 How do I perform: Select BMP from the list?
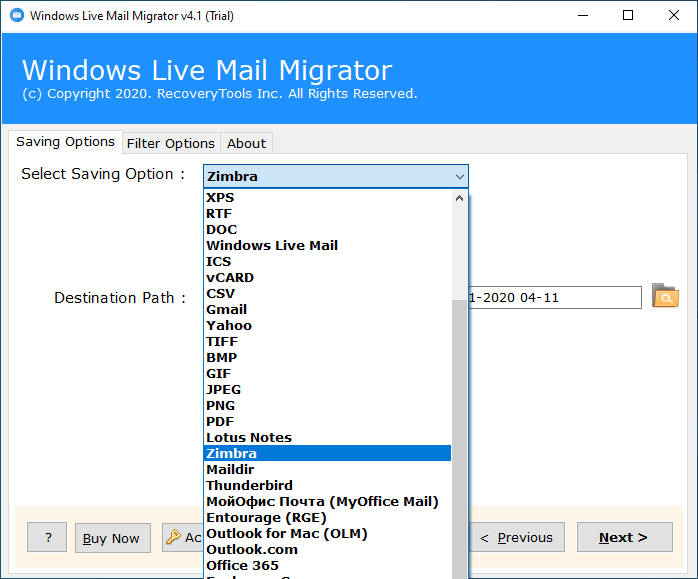pyautogui.click(x=327, y=358)
